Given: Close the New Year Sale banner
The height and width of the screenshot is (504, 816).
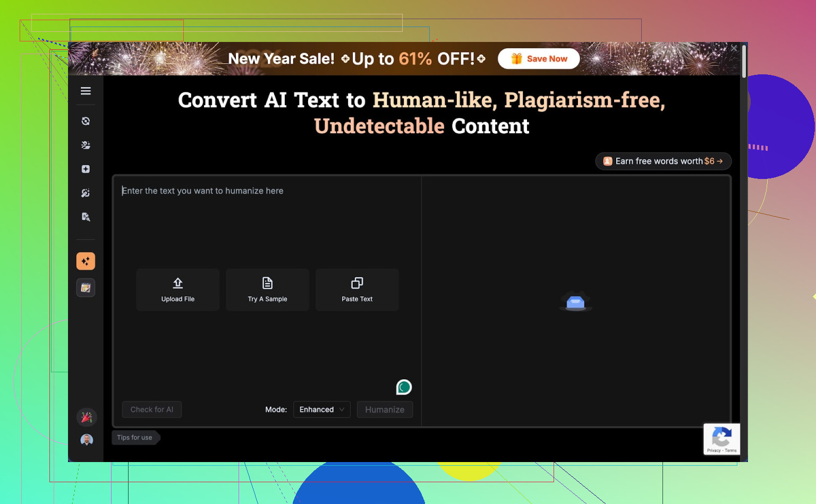Looking at the screenshot, I should pyautogui.click(x=734, y=48).
